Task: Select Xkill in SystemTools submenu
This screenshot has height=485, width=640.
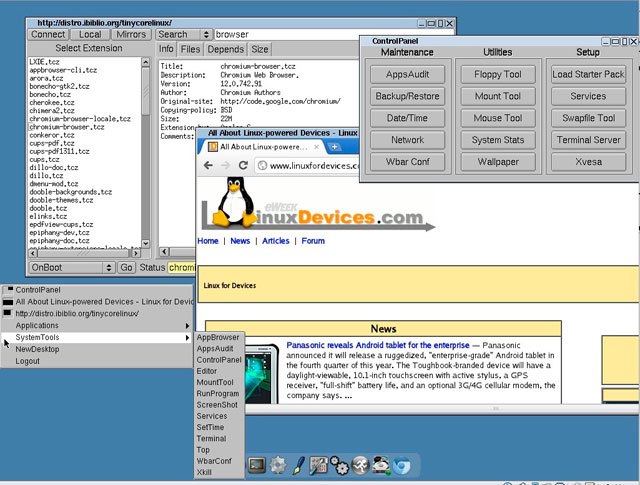Action: click(x=219, y=472)
